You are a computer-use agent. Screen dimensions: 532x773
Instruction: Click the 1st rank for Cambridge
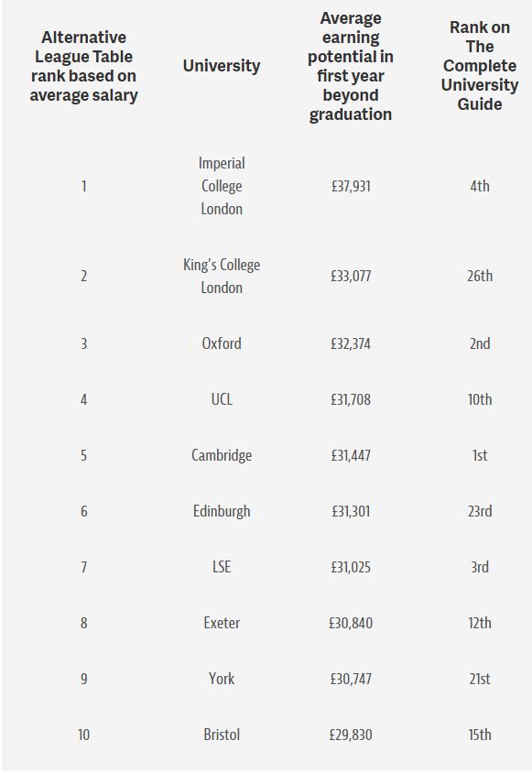[x=480, y=455]
